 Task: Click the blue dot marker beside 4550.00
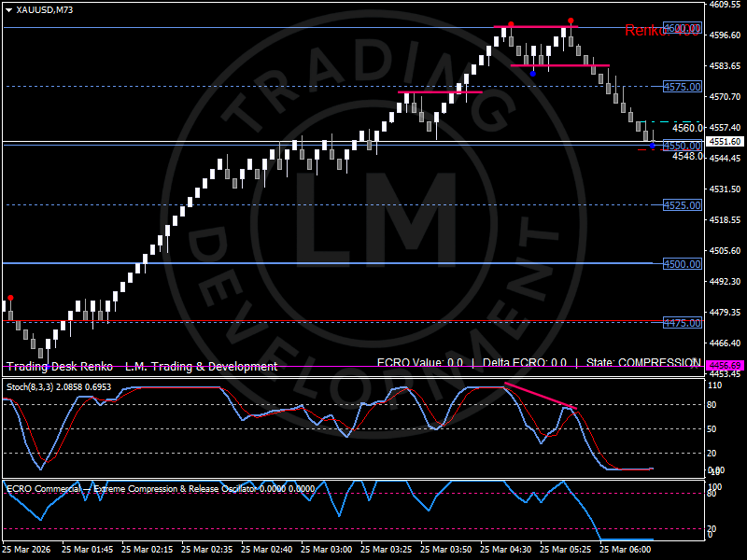[652, 147]
